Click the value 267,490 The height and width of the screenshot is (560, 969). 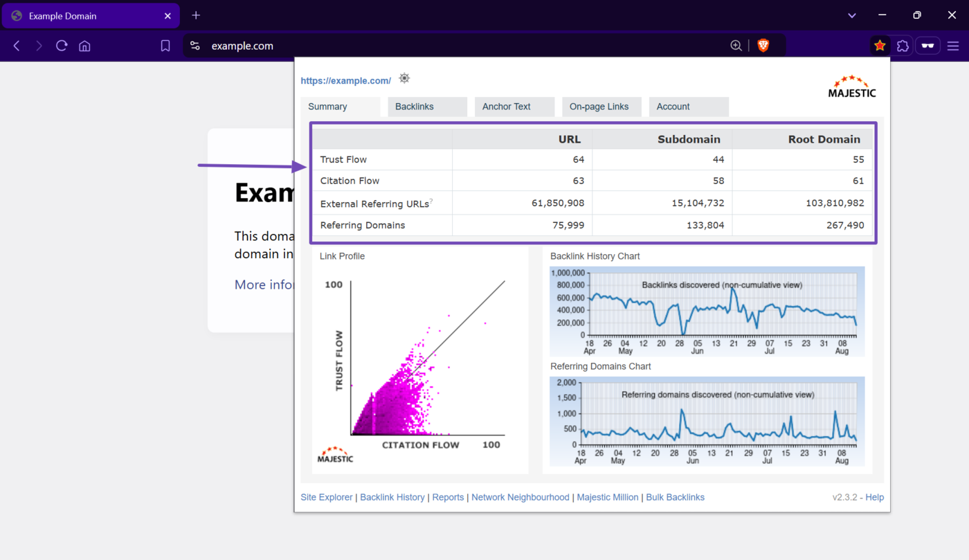click(x=845, y=225)
